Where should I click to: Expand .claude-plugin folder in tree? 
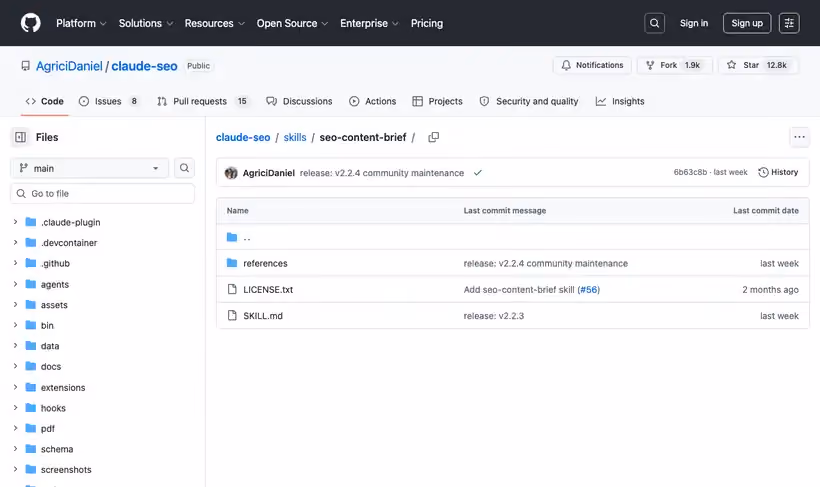tap(15, 222)
